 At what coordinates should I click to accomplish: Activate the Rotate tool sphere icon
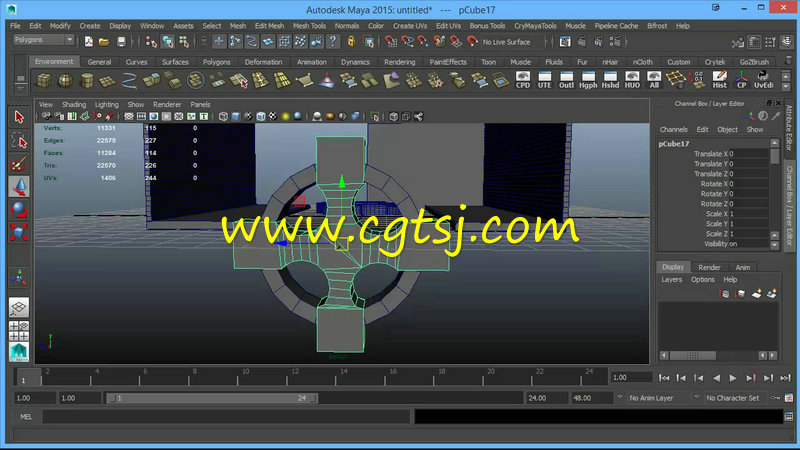pyautogui.click(x=19, y=210)
